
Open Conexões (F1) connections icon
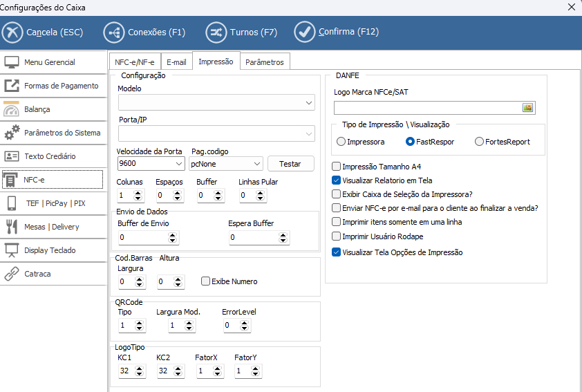coord(114,32)
